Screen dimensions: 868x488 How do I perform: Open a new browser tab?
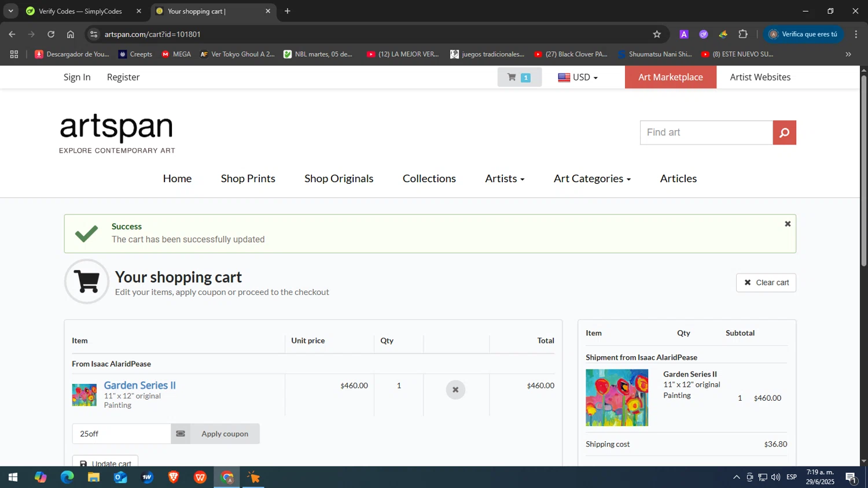point(288,11)
